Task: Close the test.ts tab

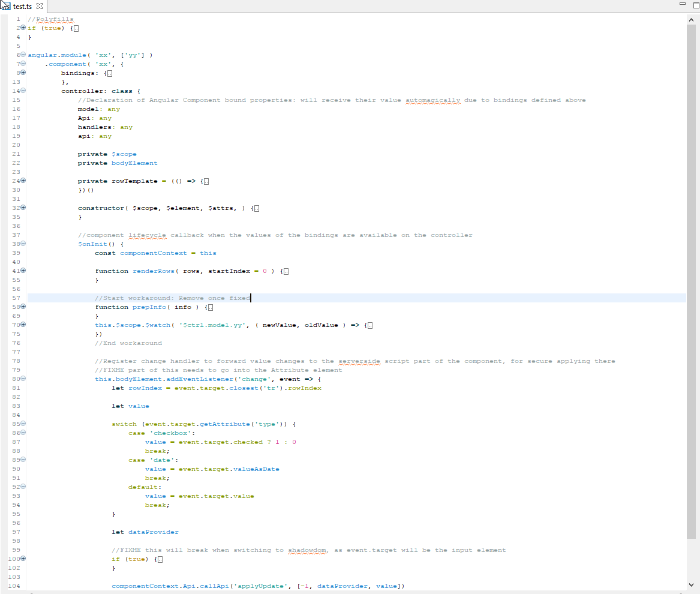Action: [40, 6]
